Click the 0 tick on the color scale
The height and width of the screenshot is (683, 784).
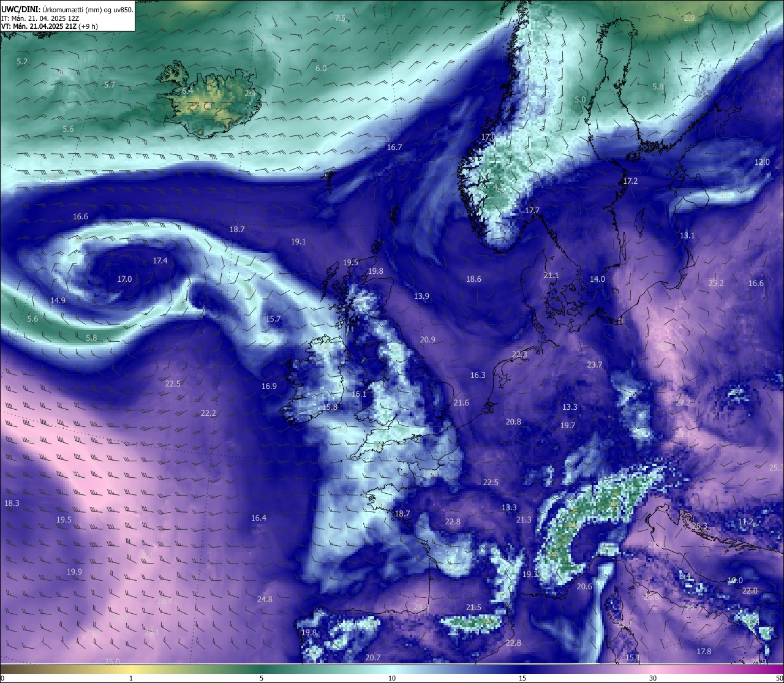(x=2, y=678)
